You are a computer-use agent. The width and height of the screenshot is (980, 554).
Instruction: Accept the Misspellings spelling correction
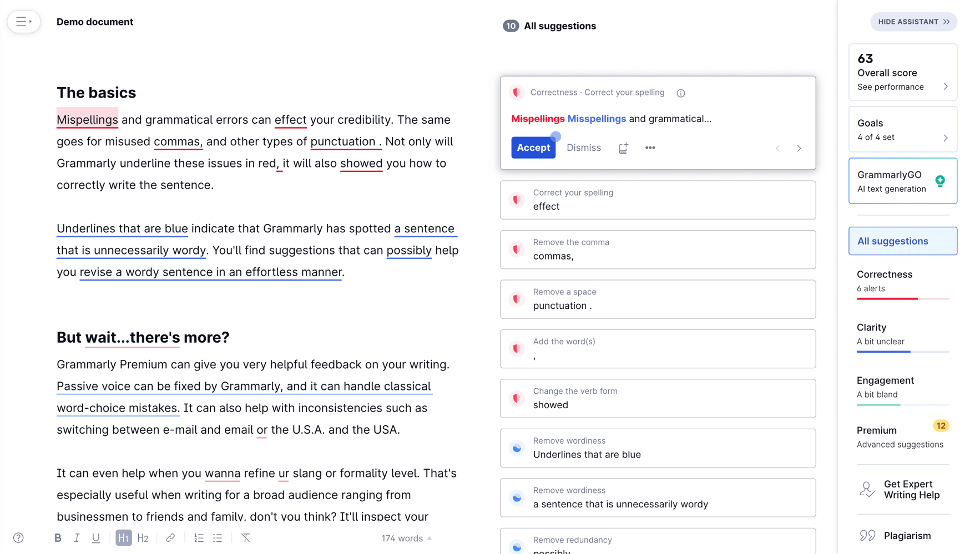tap(533, 148)
